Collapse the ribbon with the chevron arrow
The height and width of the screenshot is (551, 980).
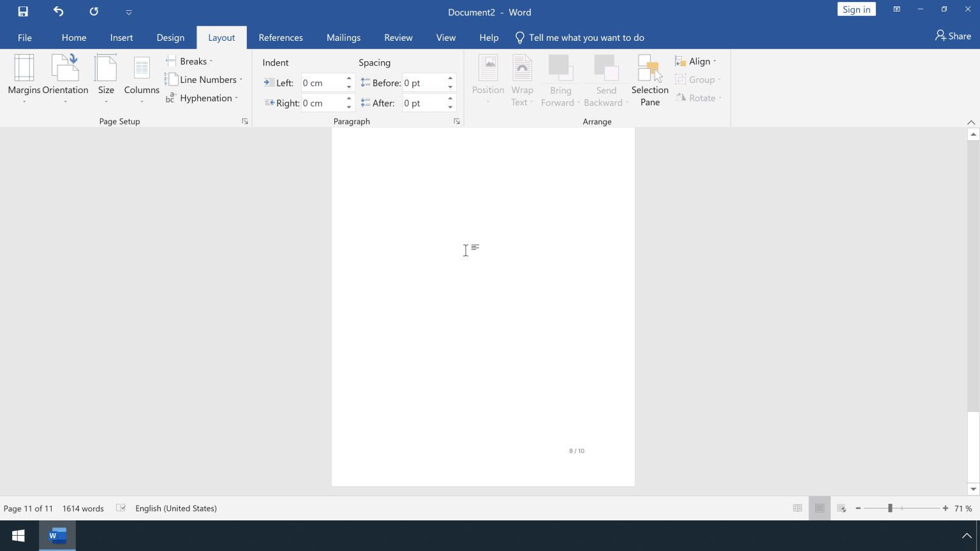point(970,122)
